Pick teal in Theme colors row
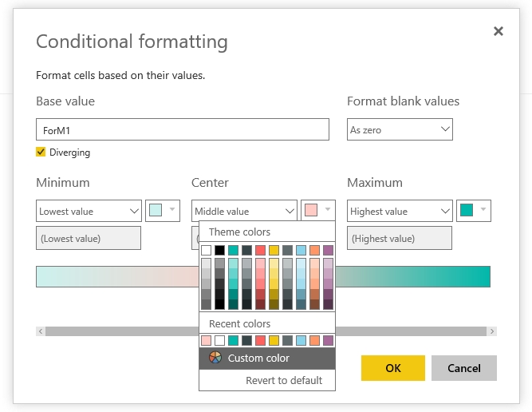 pos(233,251)
